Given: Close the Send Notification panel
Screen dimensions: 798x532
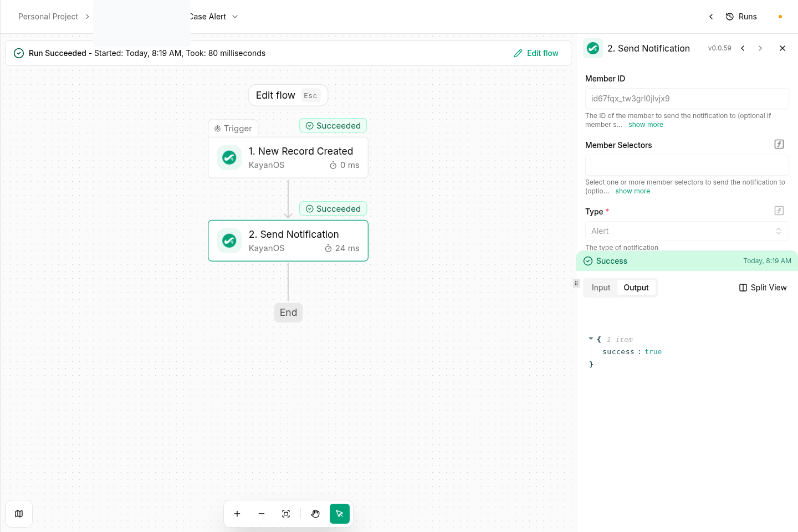Looking at the screenshot, I should 782,48.
